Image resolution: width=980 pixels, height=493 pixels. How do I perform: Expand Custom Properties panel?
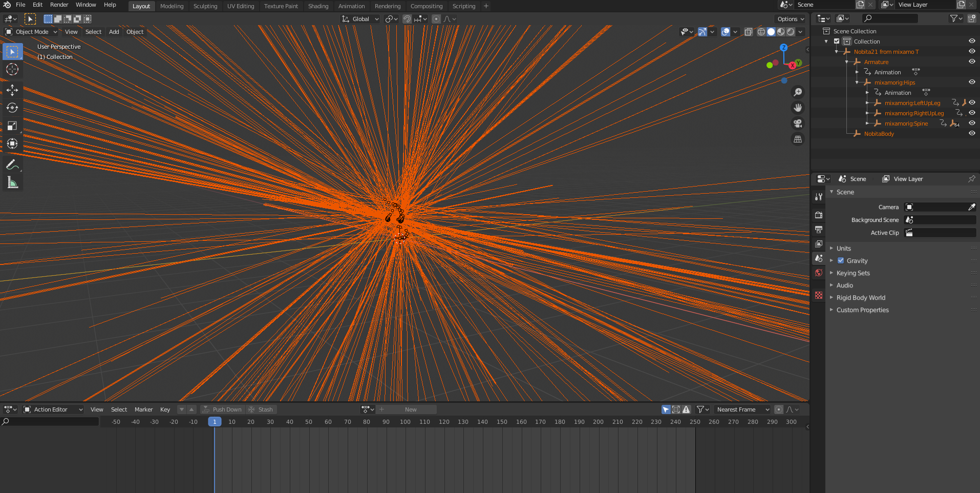(x=862, y=310)
